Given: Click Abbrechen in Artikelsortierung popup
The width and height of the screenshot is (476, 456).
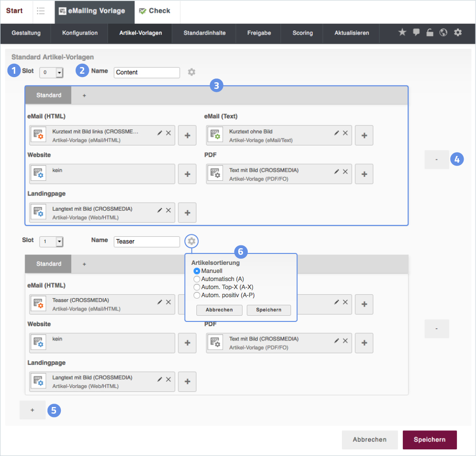Looking at the screenshot, I should (219, 310).
